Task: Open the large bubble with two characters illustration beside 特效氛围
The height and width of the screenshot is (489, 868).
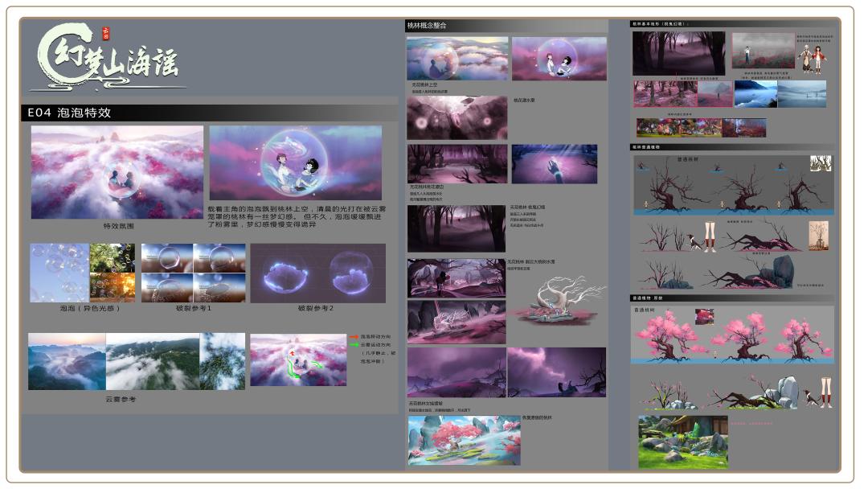Action: [x=296, y=162]
